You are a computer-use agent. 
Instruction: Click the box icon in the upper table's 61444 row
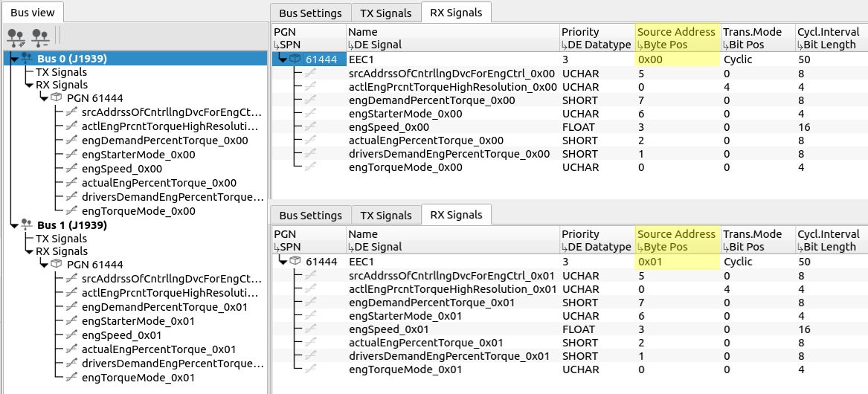coord(295,59)
